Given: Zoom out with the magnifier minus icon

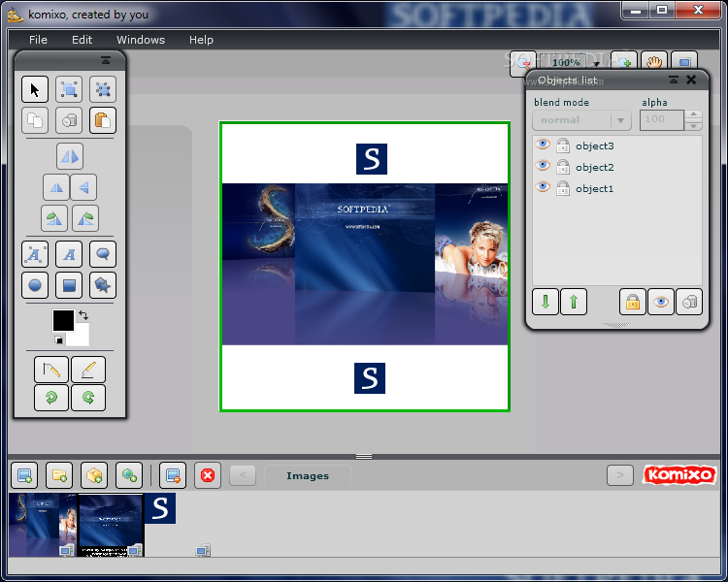Looking at the screenshot, I should click(x=523, y=63).
